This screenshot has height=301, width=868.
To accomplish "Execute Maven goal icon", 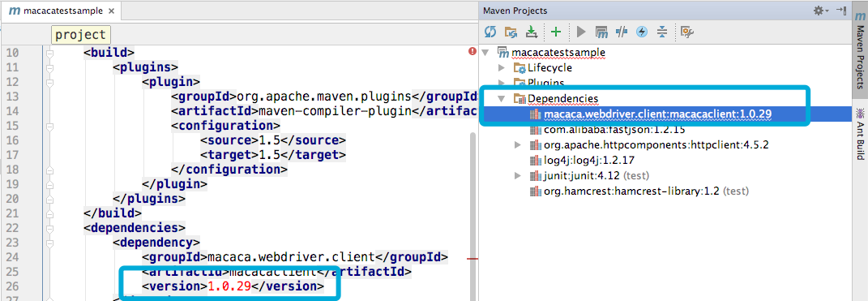I will (601, 32).
